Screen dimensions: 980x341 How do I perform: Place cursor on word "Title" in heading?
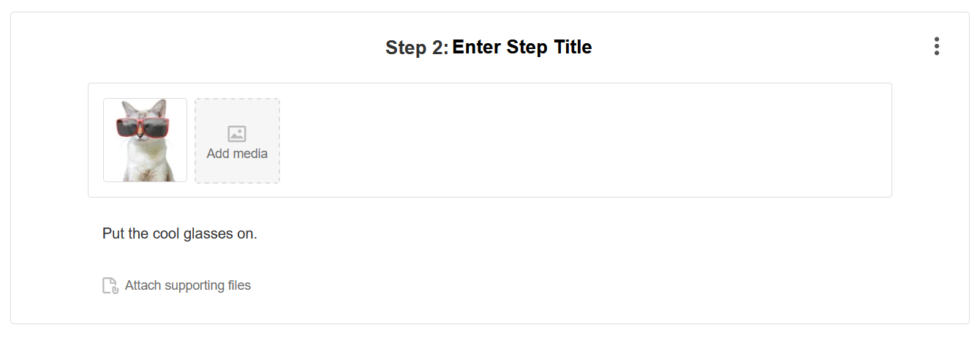coord(572,48)
